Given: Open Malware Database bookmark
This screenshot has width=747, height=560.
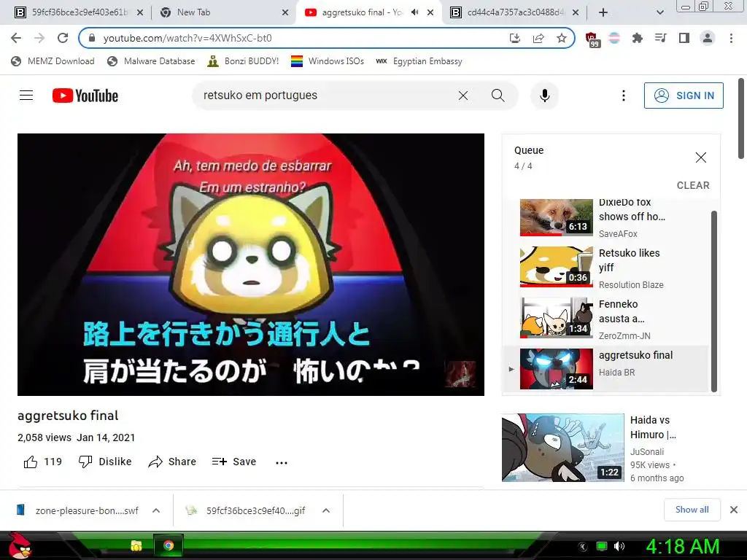Looking at the screenshot, I should [151, 61].
